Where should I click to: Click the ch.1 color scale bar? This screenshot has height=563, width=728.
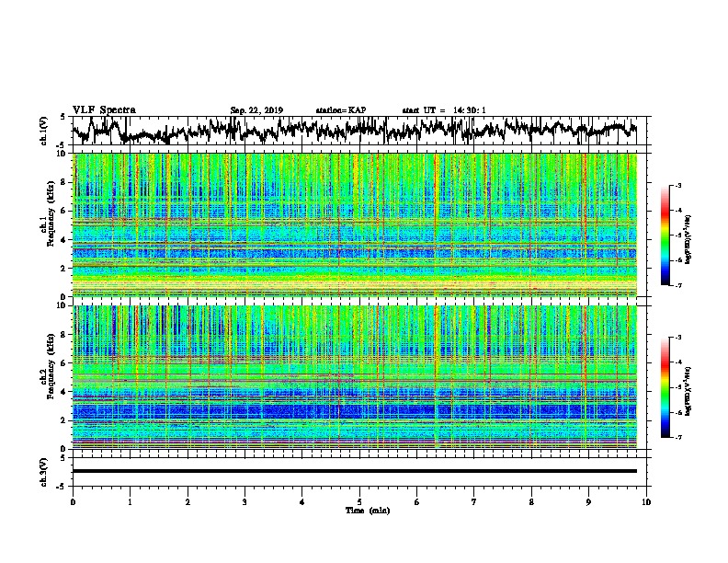click(x=665, y=236)
